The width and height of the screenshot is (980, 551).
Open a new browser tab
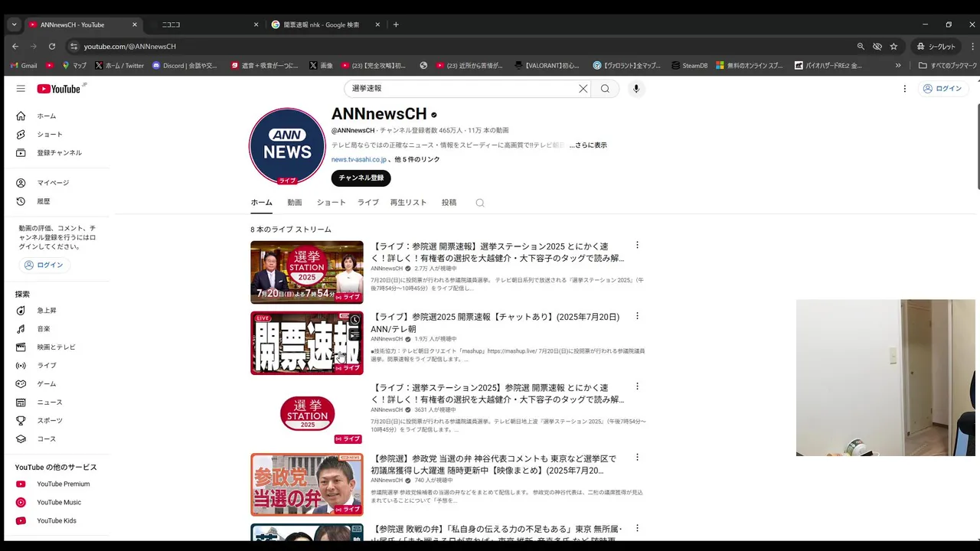pyautogui.click(x=396, y=24)
